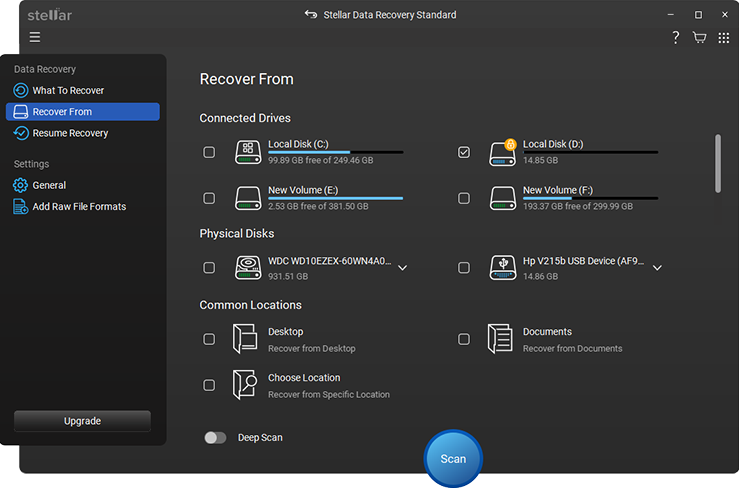Select Recover From in sidebar
Image resolution: width=739 pixels, height=488 pixels.
[83, 112]
